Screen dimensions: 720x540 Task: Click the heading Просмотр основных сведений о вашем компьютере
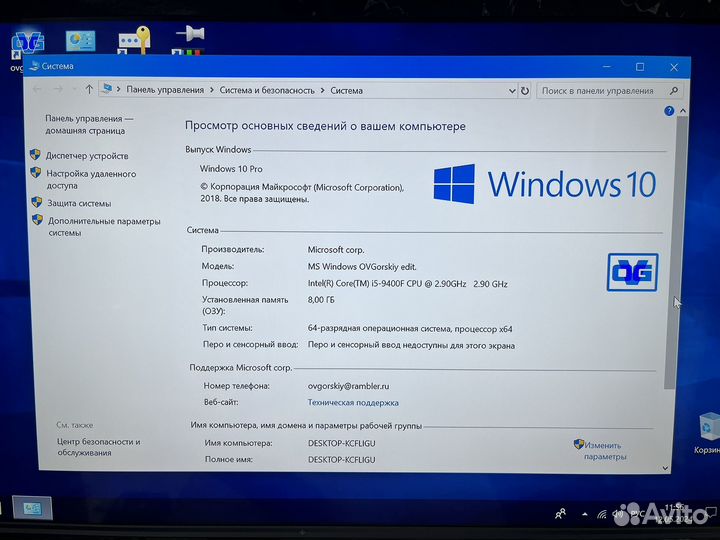[325, 126]
